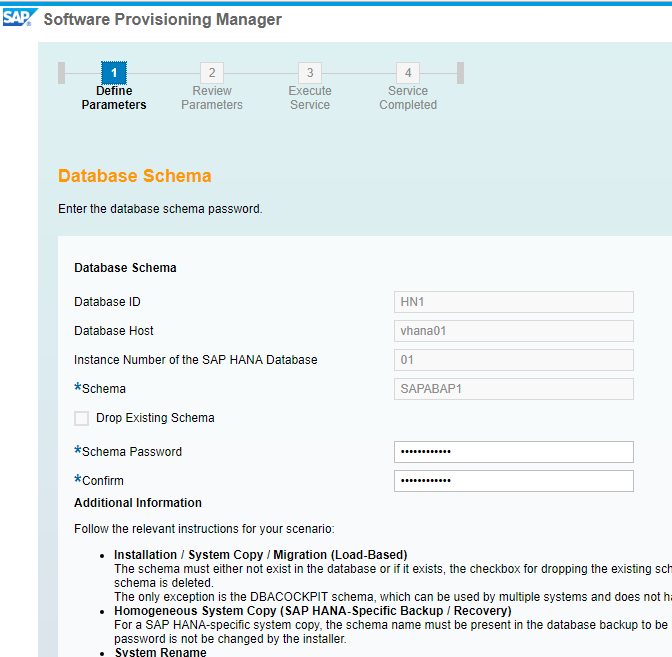
Task: Click the Software Provisioning Manager title
Action: point(162,19)
